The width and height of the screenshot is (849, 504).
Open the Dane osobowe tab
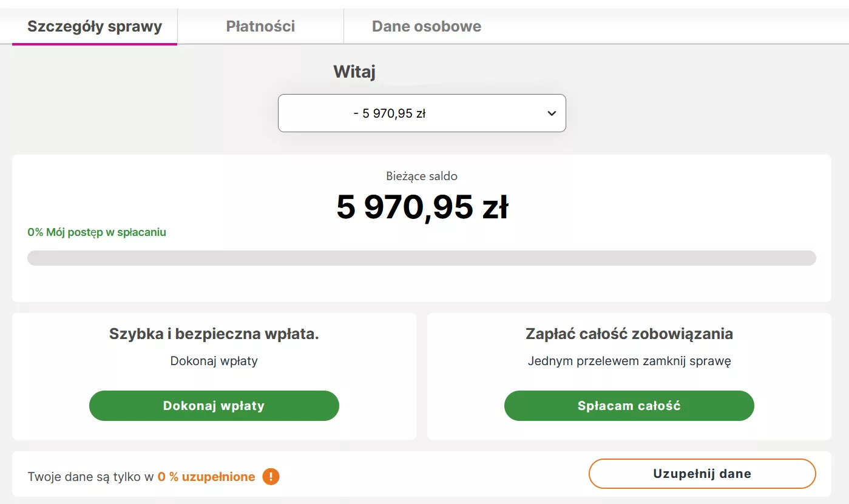pos(427,26)
